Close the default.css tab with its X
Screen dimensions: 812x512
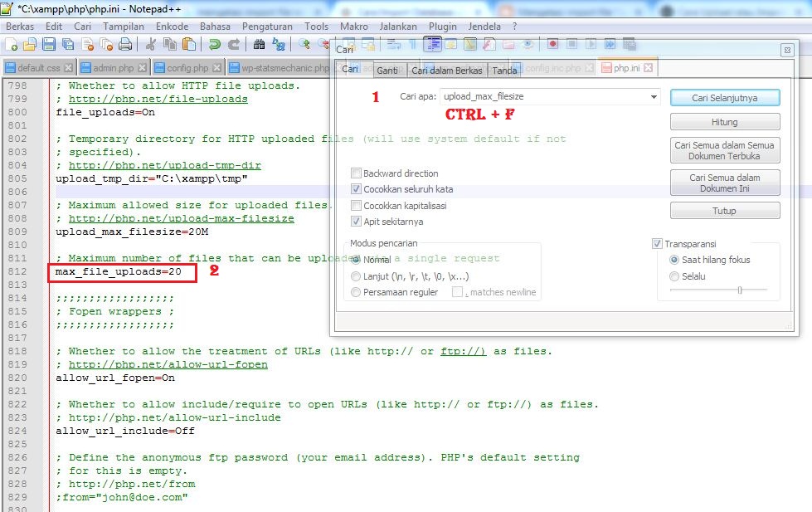click(68, 68)
